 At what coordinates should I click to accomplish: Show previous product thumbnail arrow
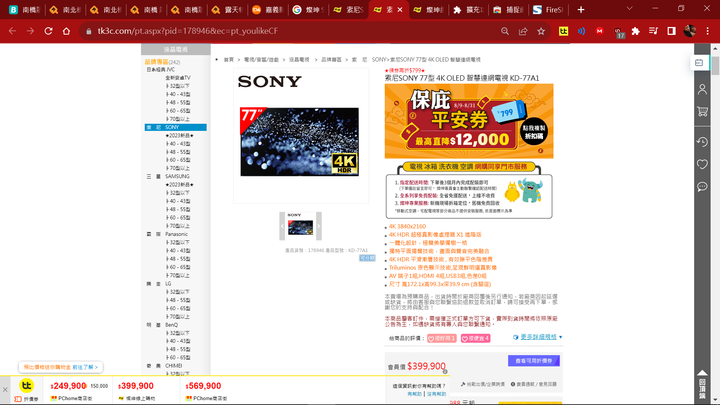[x=282, y=226]
